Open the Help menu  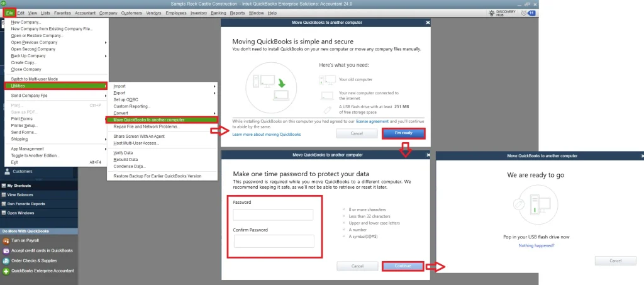click(x=272, y=13)
